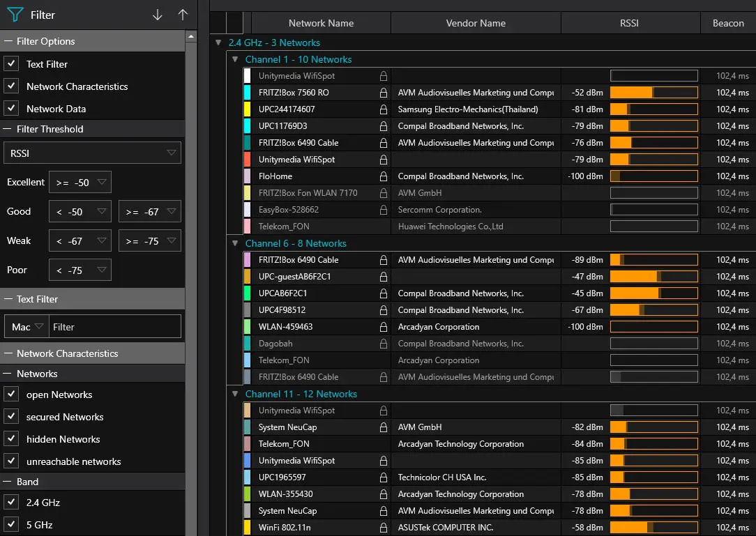
Task: Toggle the Network Characteristics filter option checkbox
Action: (11, 86)
